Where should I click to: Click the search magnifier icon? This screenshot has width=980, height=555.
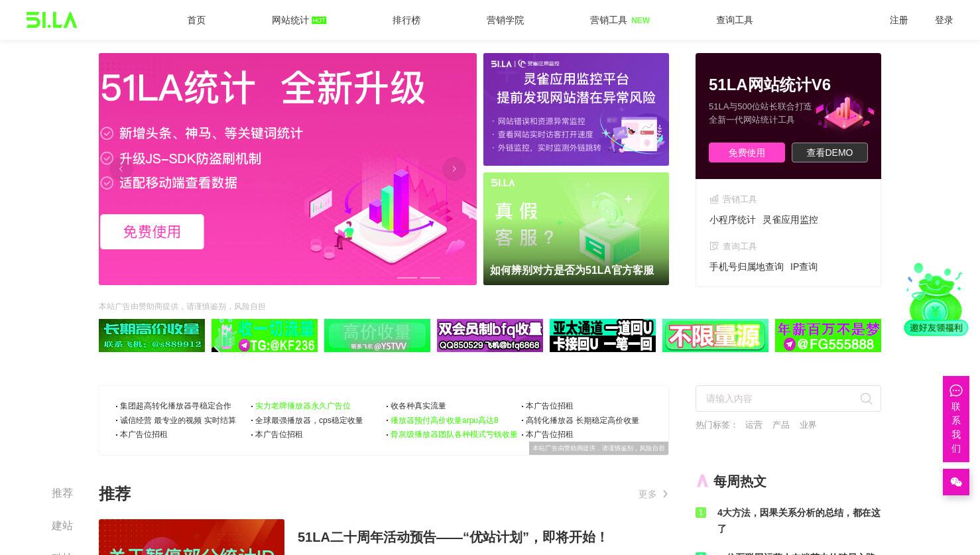866,399
